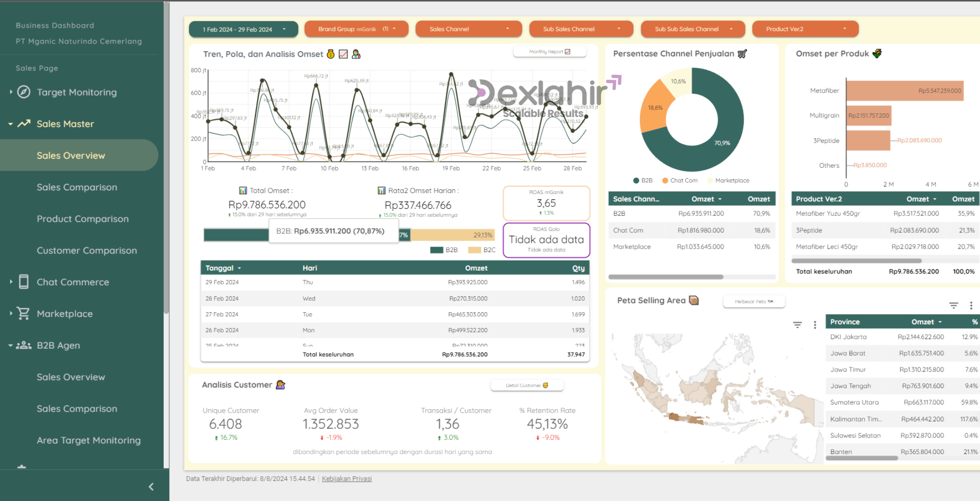The height and width of the screenshot is (501, 980).
Task: Click the filter icon above the map
Action: point(797,325)
